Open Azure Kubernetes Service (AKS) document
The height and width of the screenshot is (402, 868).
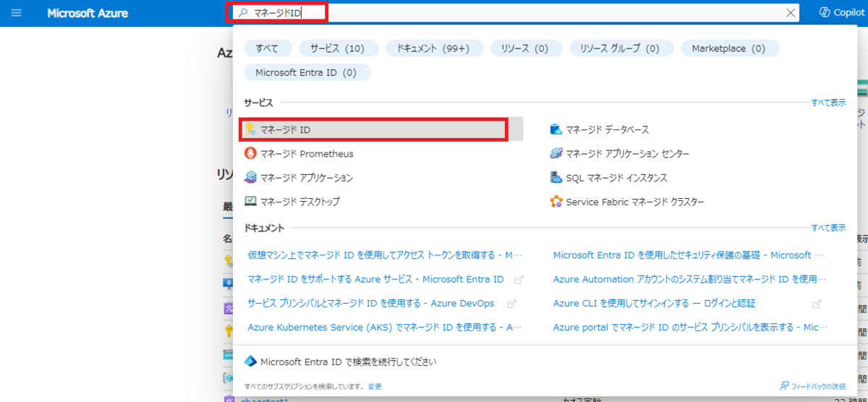click(385, 328)
